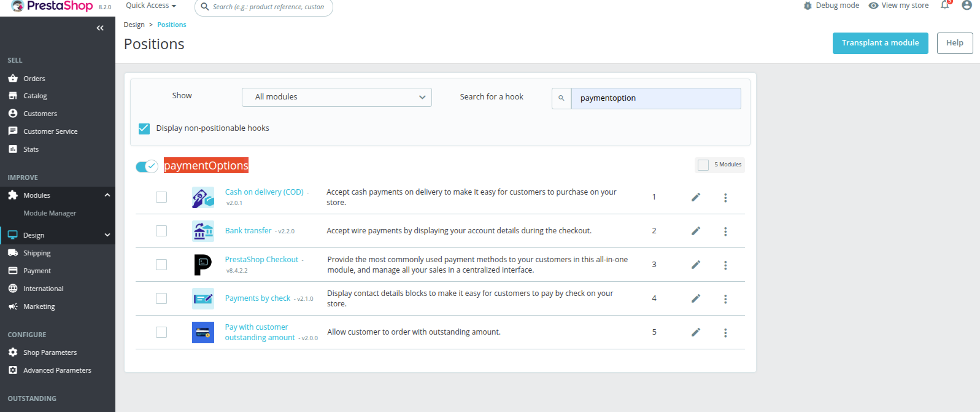Screen dimensions: 980x412
Task: Open Advanced Parameters in the sidebar
Action: pos(58,370)
